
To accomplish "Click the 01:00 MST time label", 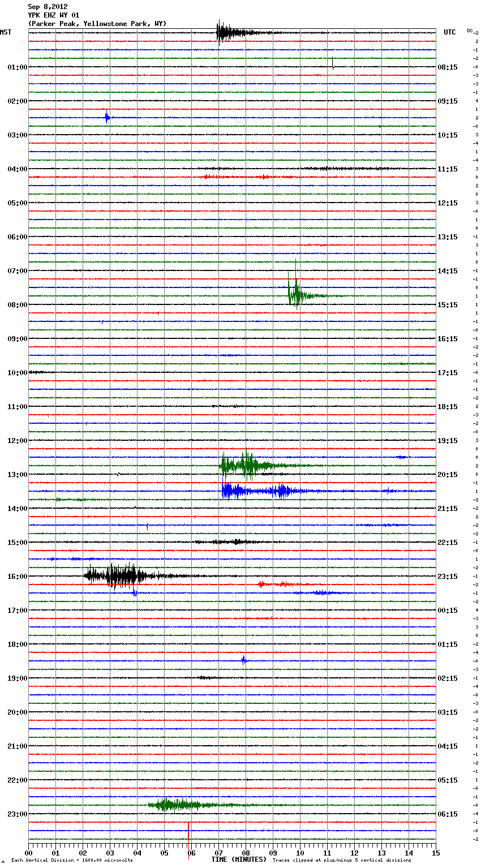I will tap(18, 67).
